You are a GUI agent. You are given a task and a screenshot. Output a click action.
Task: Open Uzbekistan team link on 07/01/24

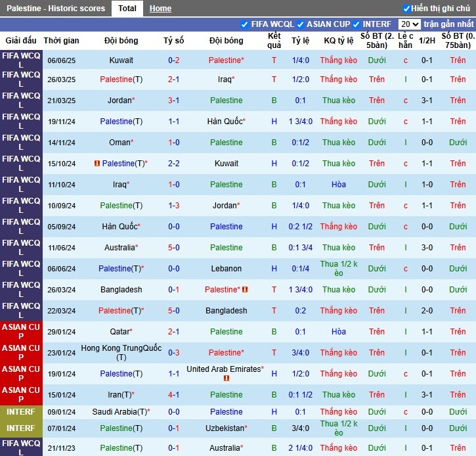coord(226,428)
